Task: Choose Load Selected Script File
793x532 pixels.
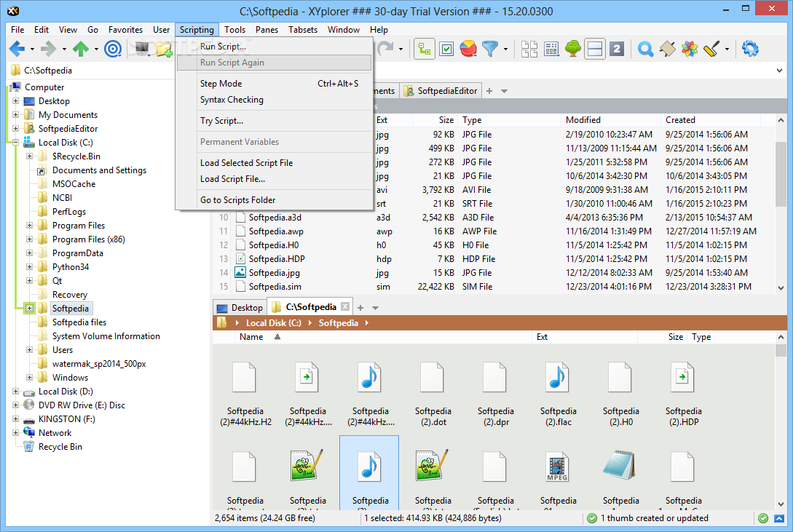Action: pos(274,163)
